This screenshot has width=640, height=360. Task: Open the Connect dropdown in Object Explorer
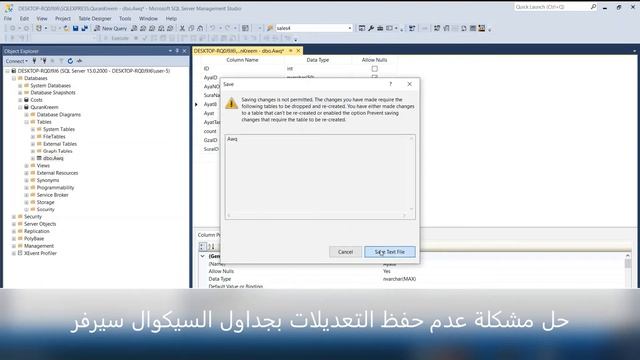(16, 61)
